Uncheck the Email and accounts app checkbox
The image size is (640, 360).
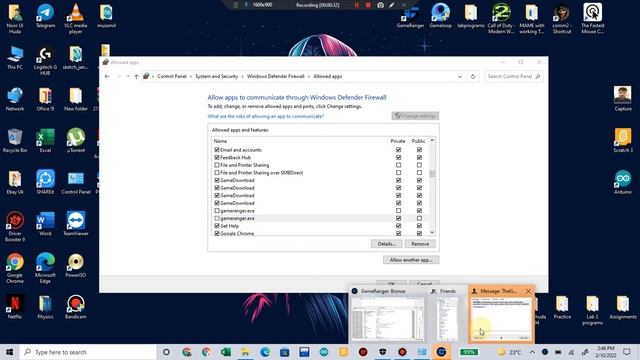[x=217, y=150]
